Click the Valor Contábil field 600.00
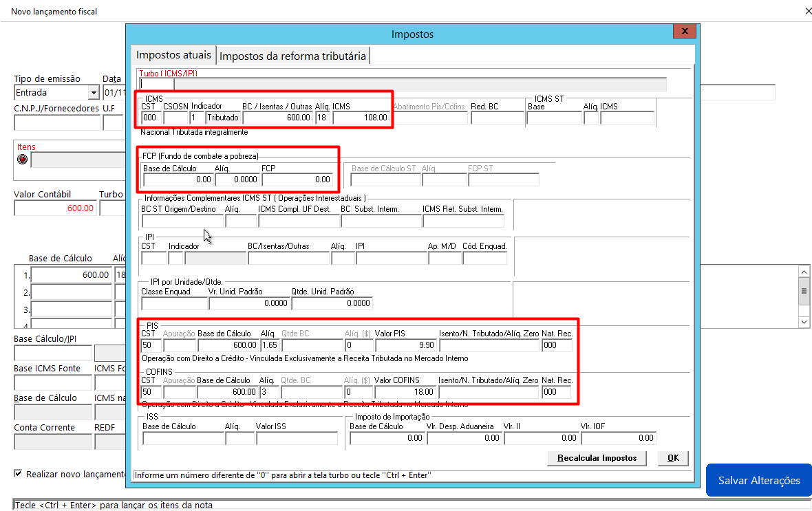This screenshot has width=812, height=511. pos(56,208)
